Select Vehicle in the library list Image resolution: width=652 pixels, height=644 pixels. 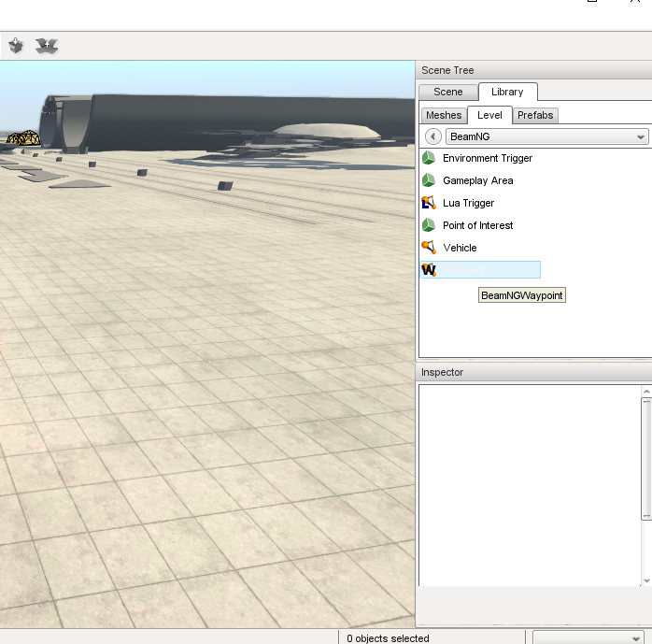coord(460,248)
